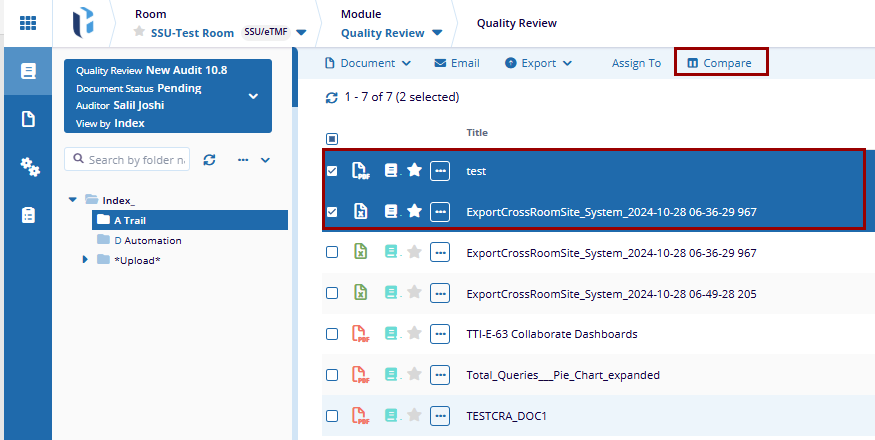The image size is (875, 440).
Task: Open the app launcher grid icon
Action: click(x=28, y=22)
